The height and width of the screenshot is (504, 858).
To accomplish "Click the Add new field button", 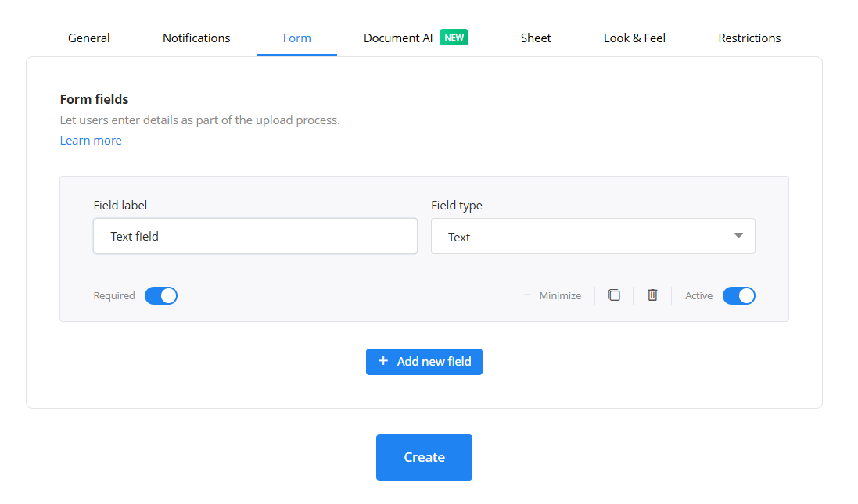I will [424, 362].
